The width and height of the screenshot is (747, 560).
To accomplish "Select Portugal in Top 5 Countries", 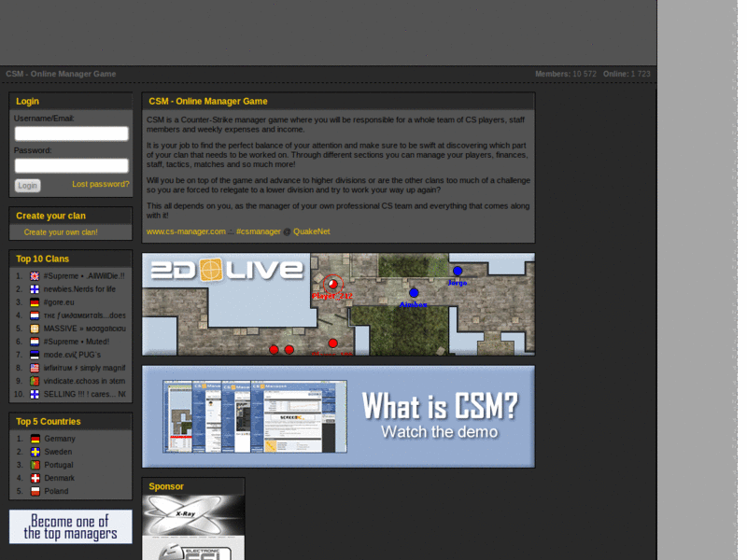I will click(59, 465).
